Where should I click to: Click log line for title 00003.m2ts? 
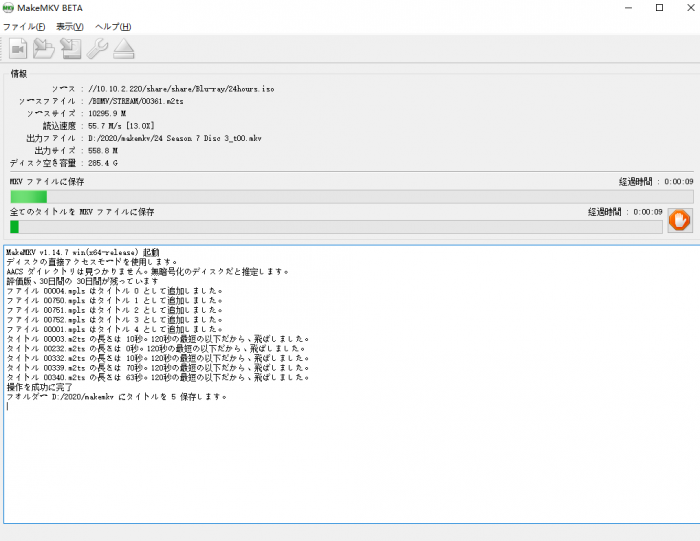158,339
